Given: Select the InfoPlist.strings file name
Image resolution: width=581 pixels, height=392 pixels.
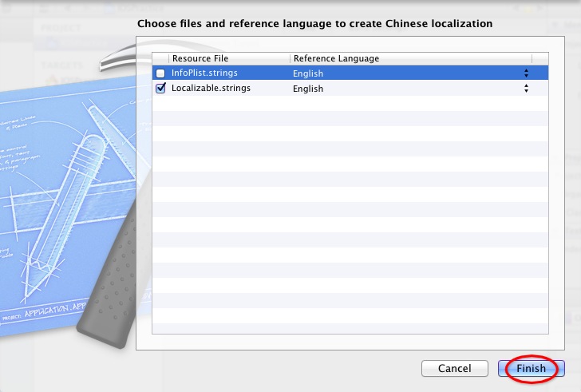Looking at the screenshot, I should 204,73.
